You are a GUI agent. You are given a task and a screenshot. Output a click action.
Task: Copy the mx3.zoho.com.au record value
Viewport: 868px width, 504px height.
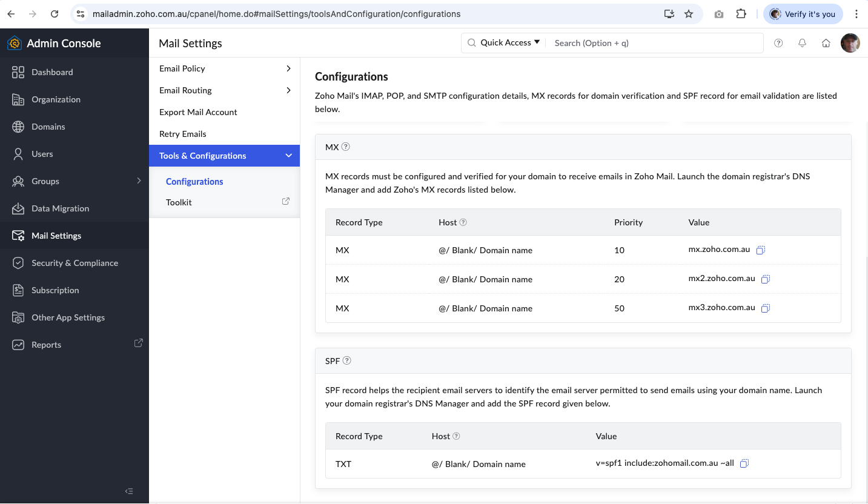click(766, 308)
